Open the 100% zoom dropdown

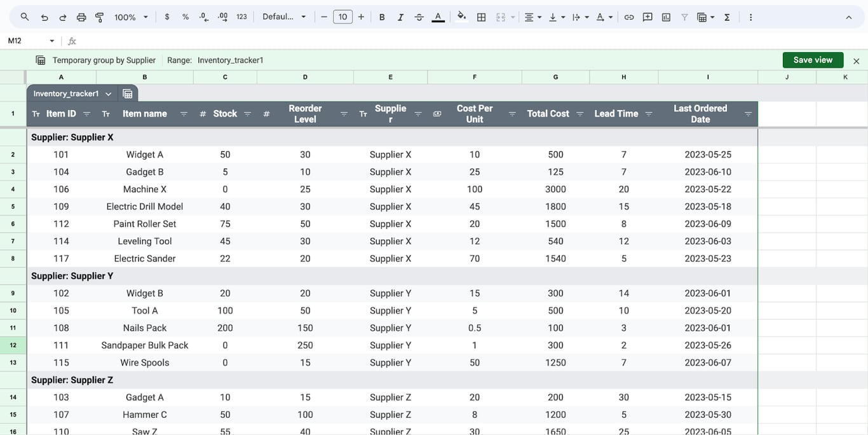(x=131, y=17)
